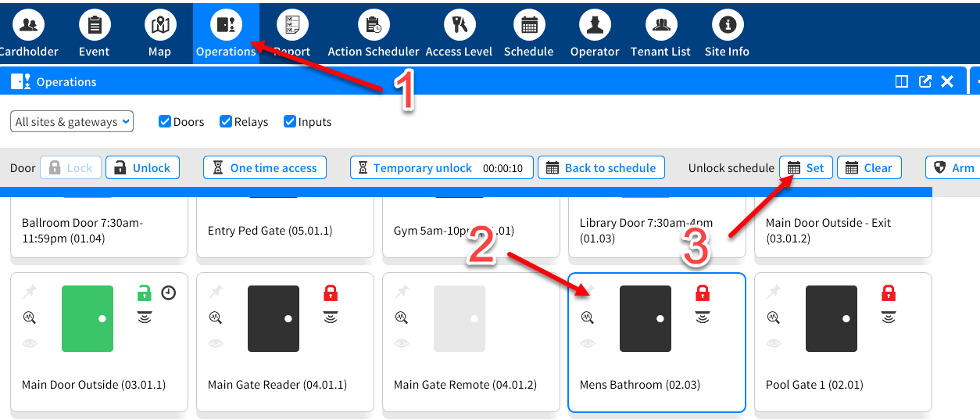The width and height of the screenshot is (980, 420).
Task: Go to the Operator menu item
Action: click(x=595, y=25)
